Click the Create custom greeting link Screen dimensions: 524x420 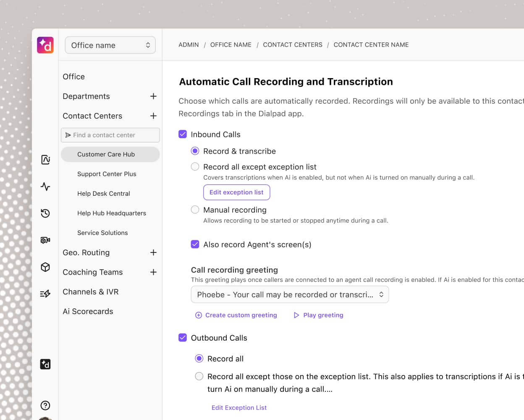pyautogui.click(x=236, y=315)
